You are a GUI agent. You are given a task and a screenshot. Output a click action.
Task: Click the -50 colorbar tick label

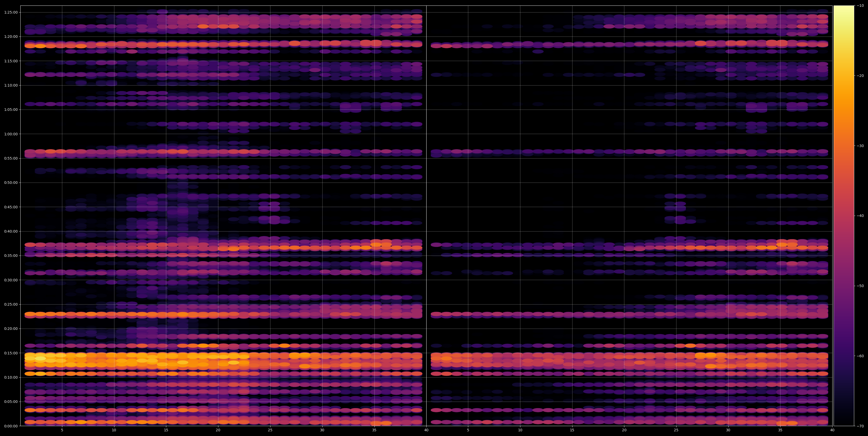pos(860,286)
